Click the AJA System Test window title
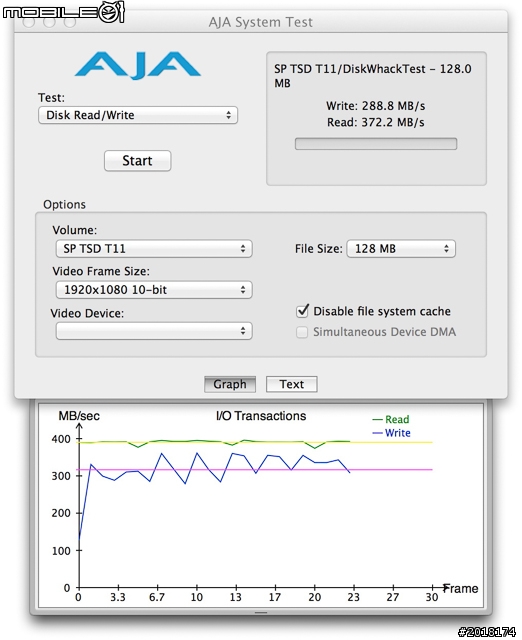Viewport: 522px width, 640px height. pos(260,22)
